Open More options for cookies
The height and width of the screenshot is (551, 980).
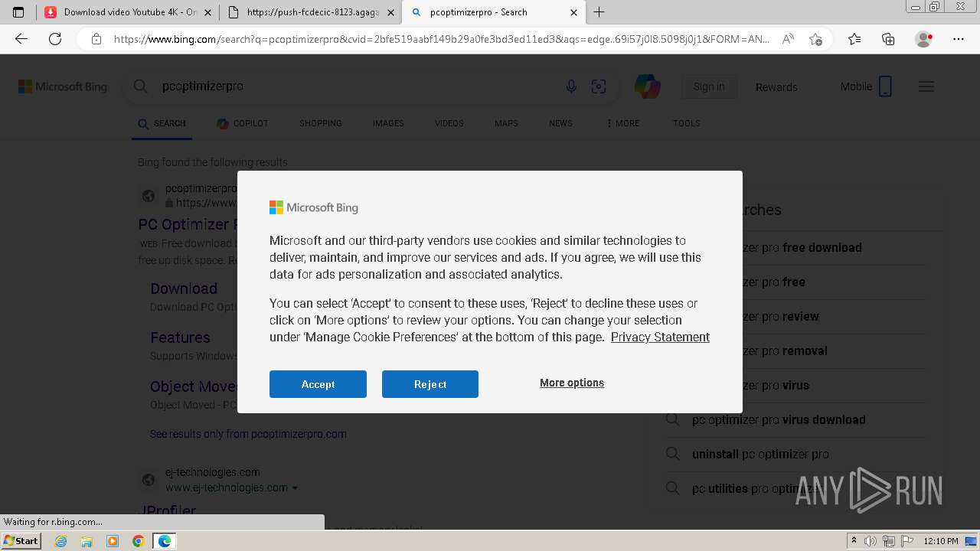coord(572,383)
